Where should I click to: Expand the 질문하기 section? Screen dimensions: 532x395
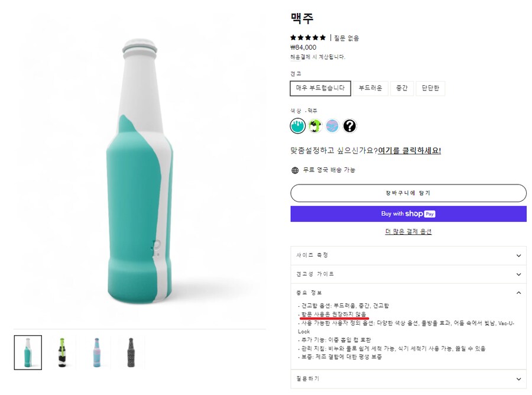click(x=408, y=379)
